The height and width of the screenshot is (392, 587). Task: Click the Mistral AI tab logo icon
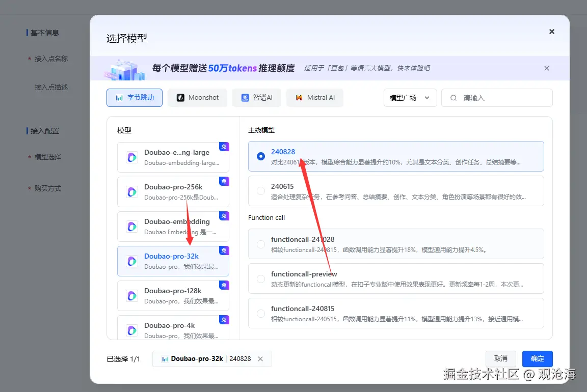click(299, 98)
